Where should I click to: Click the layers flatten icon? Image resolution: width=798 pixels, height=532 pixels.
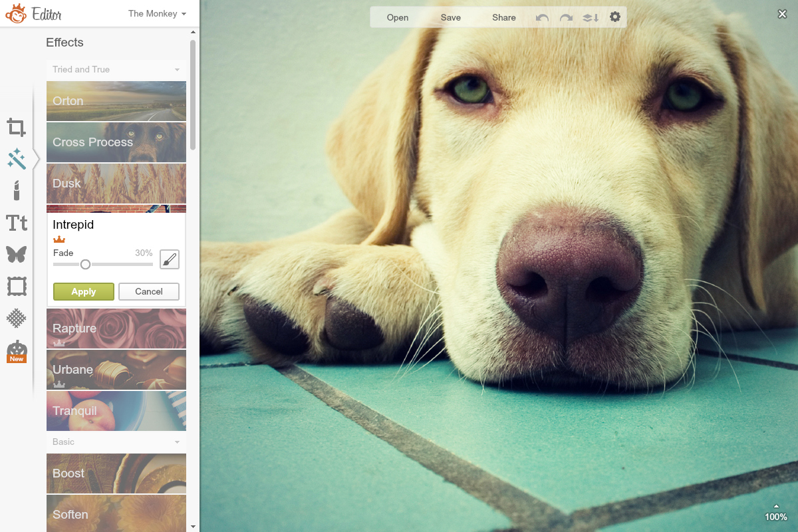pyautogui.click(x=591, y=18)
